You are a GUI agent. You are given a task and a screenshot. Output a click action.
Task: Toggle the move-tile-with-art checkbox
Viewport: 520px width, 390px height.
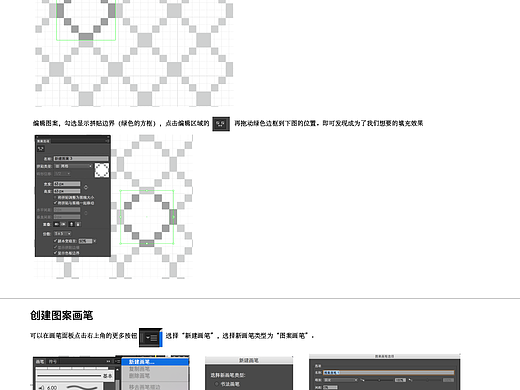pyautogui.click(x=55, y=203)
